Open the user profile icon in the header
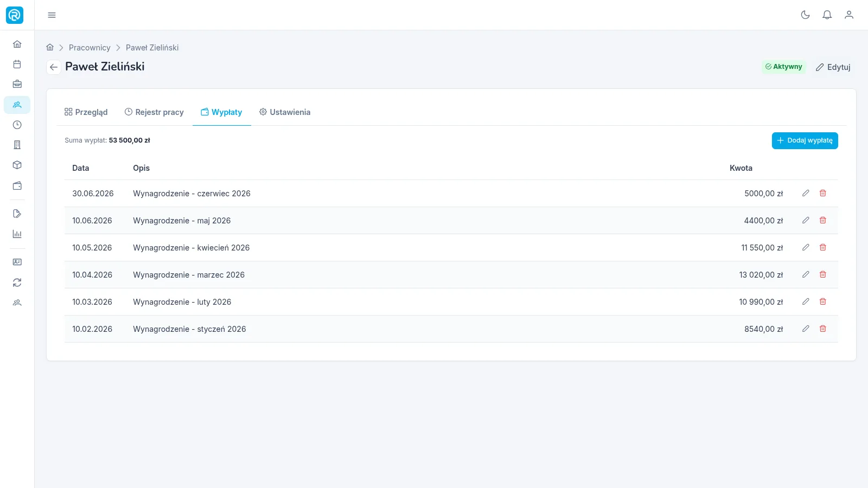 (849, 15)
